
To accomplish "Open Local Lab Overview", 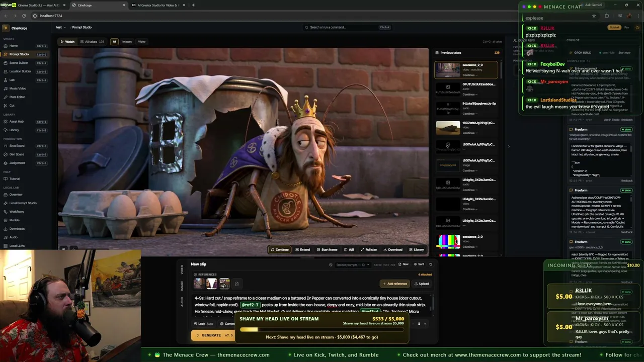I will pyautogui.click(x=25, y=195).
